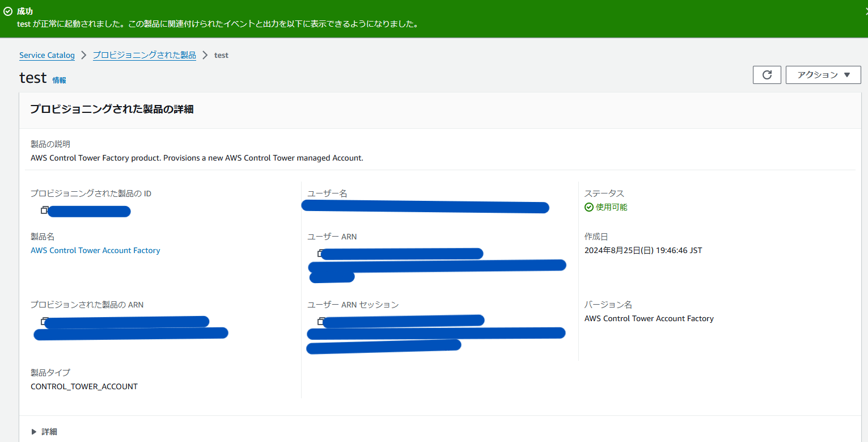Go to Service Catalog breadcrumb link
This screenshot has height=442, width=868.
(x=47, y=55)
